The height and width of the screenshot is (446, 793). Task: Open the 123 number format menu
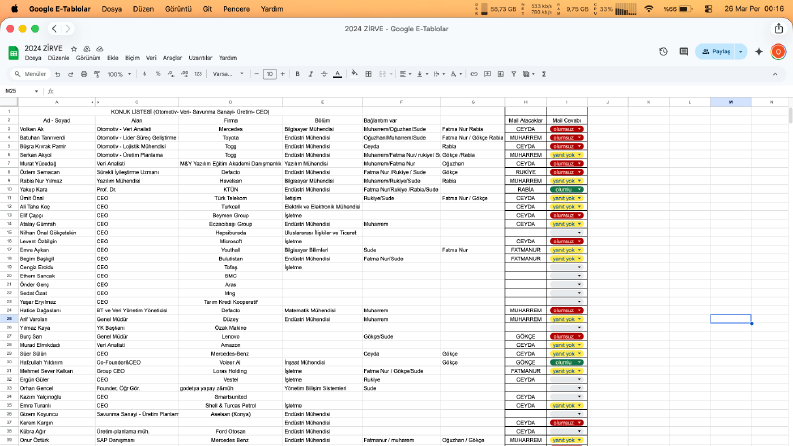198,74
